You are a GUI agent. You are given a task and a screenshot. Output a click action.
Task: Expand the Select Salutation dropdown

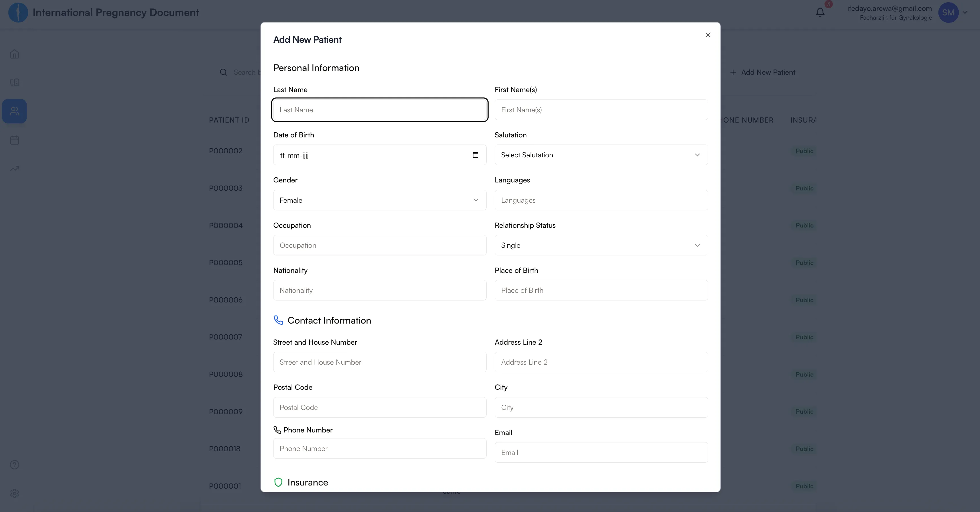point(601,155)
